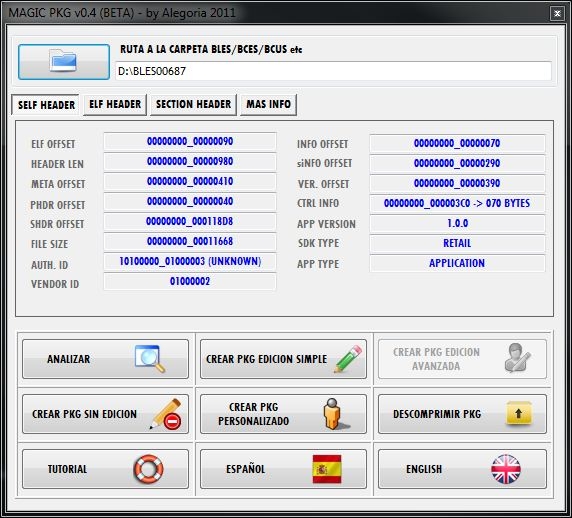Image resolution: width=572 pixels, height=518 pixels.
Task: Click the British flag icon
Action: 506,469
